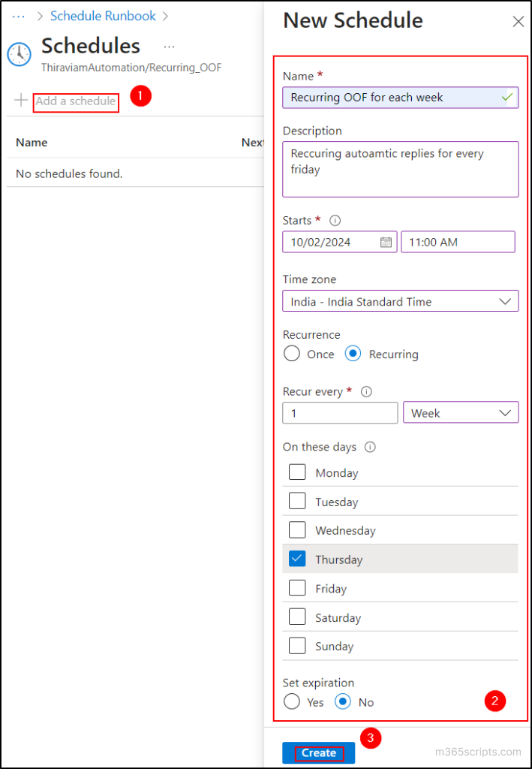Click the info icon next to On these days

click(368, 446)
